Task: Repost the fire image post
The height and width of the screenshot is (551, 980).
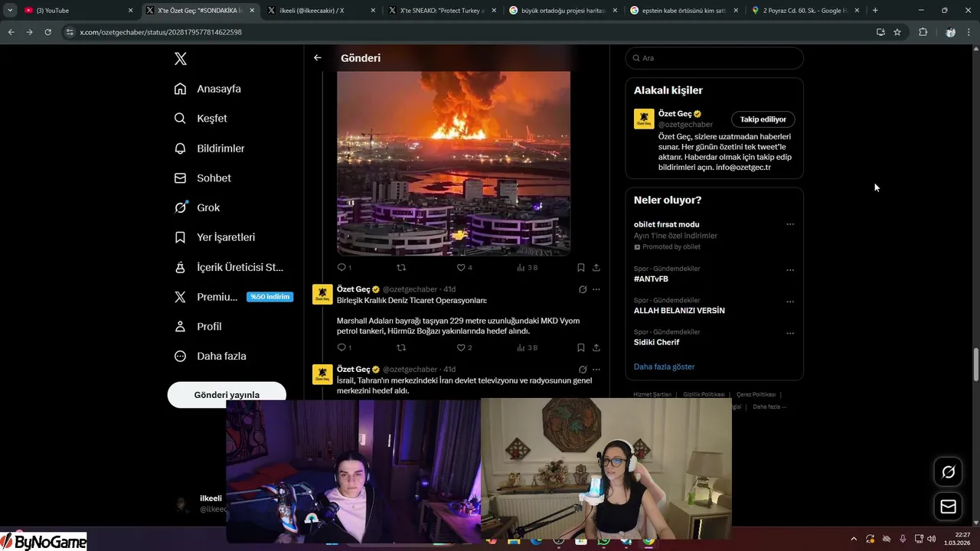Action: coord(400,267)
